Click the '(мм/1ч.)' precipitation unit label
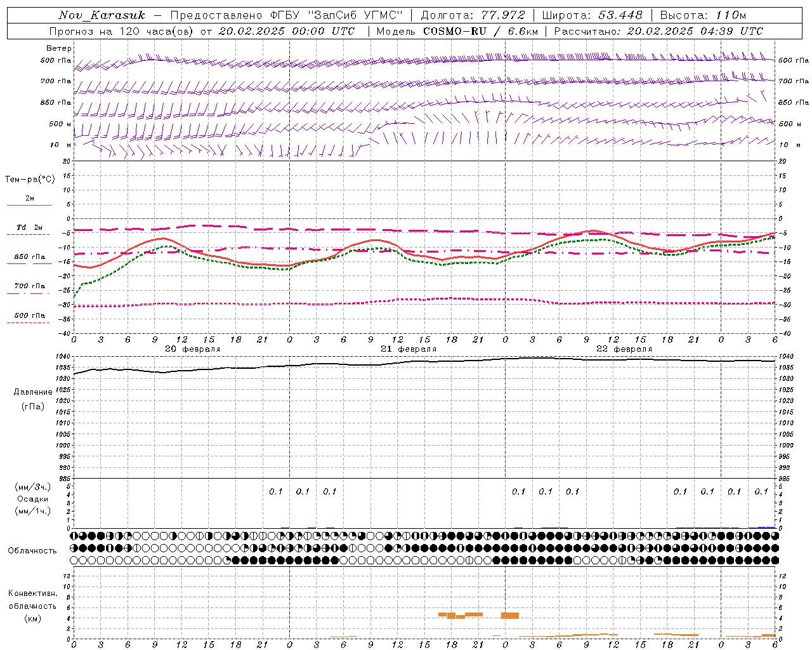 tap(33, 511)
